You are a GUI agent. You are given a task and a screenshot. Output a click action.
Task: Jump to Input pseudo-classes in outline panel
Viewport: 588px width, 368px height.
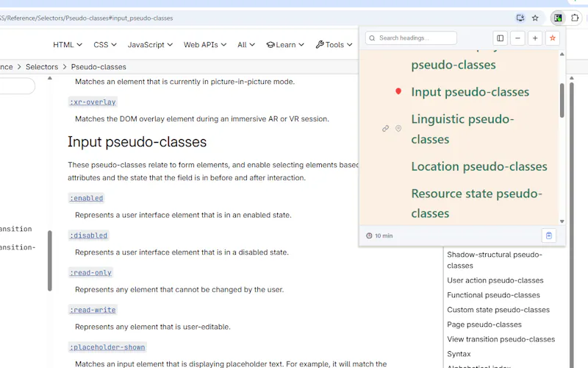tap(470, 91)
